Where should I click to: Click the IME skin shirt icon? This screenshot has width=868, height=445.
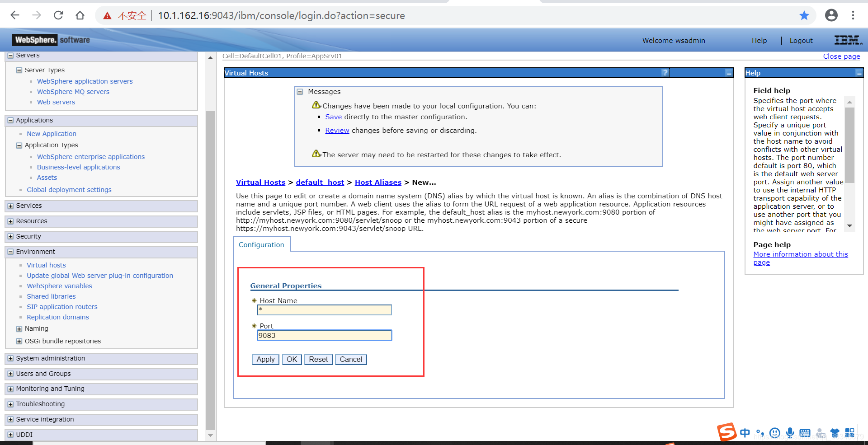click(835, 433)
